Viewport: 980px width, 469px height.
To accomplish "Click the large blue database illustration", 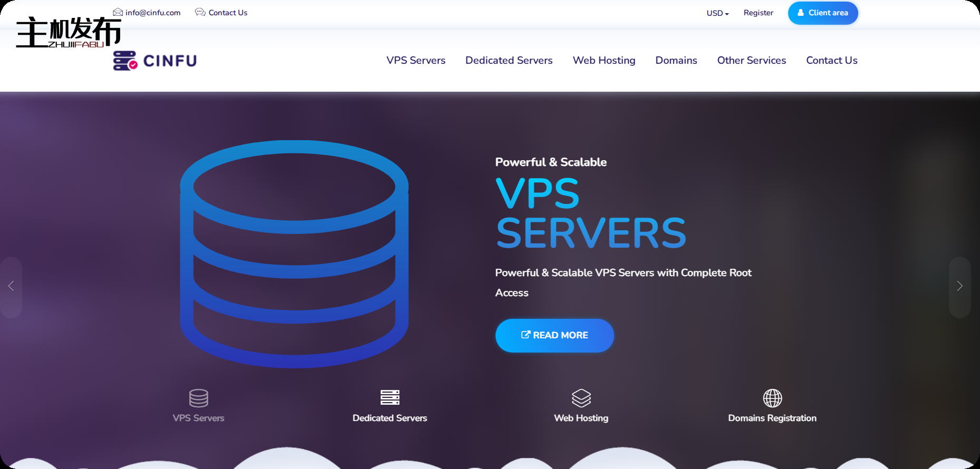I will (x=294, y=254).
